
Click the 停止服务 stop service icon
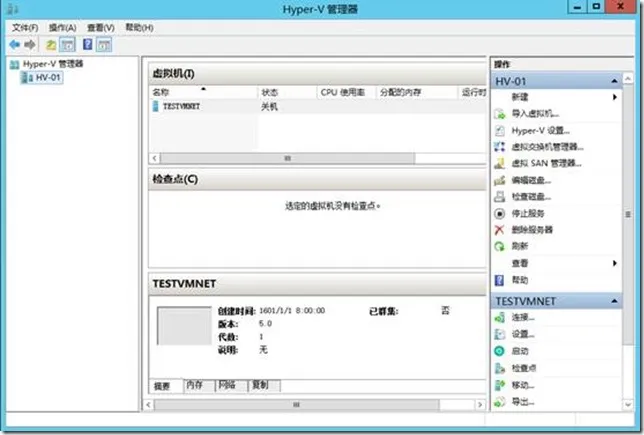pos(499,214)
